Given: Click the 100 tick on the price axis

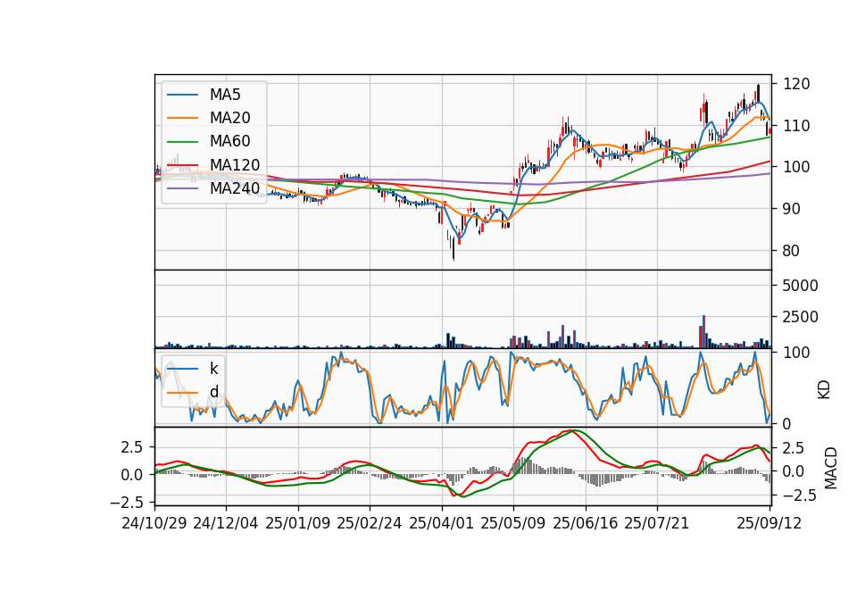Looking at the screenshot, I should [796, 167].
